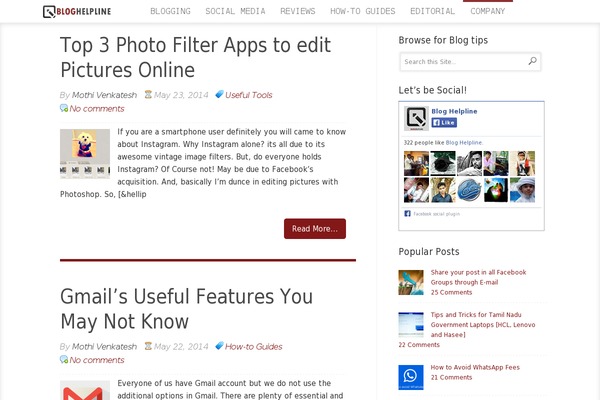This screenshot has height=400, width=600.
Task: Click author Mothi Venkatesh on photo filter post
Action: pyautogui.click(x=104, y=95)
